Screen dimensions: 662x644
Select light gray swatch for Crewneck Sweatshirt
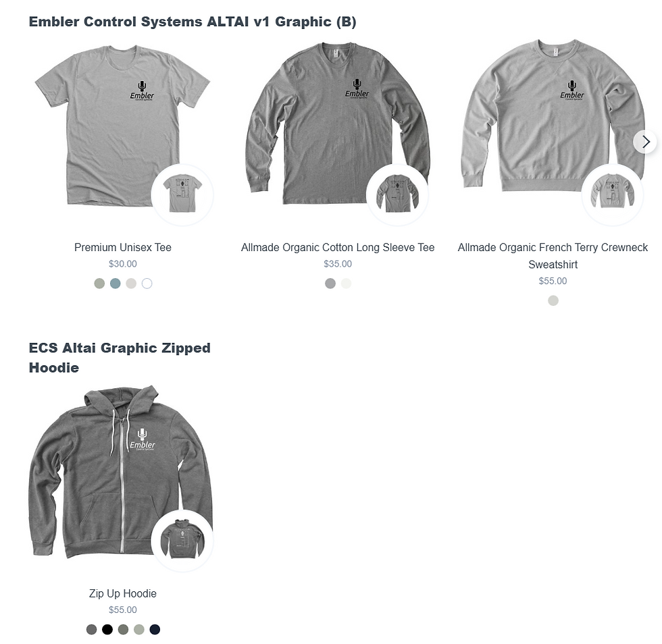point(553,300)
